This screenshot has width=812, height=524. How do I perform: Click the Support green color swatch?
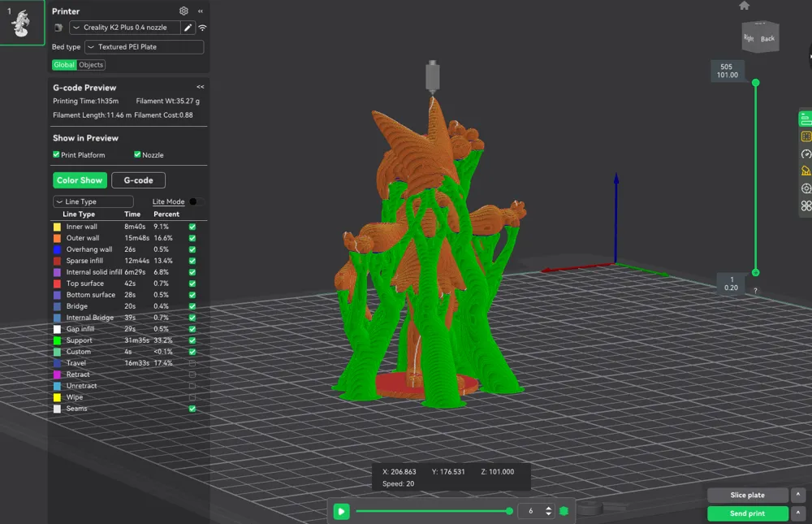57,340
